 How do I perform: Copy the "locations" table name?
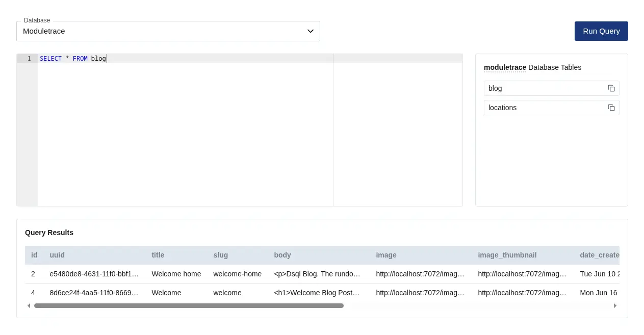pyautogui.click(x=611, y=108)
